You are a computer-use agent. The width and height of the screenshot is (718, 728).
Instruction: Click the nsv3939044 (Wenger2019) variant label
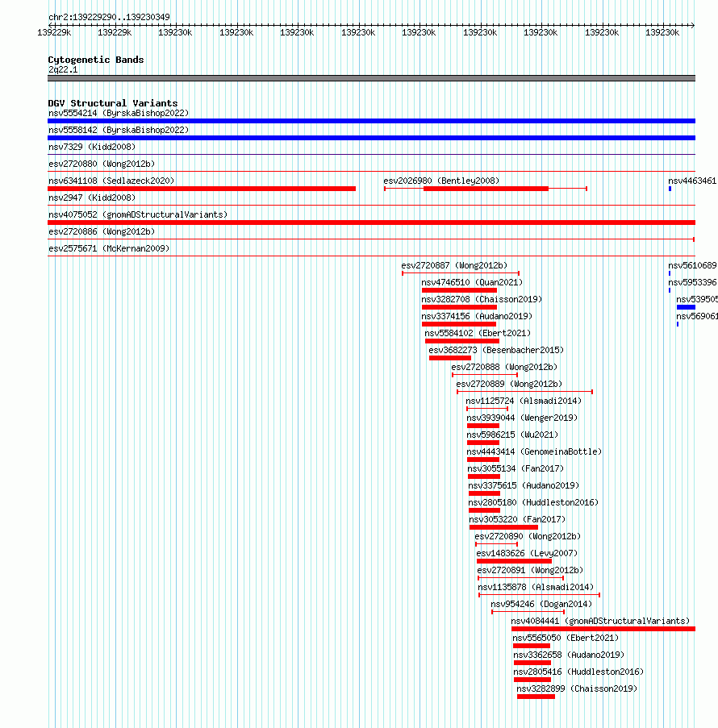[x=522, y=418]
